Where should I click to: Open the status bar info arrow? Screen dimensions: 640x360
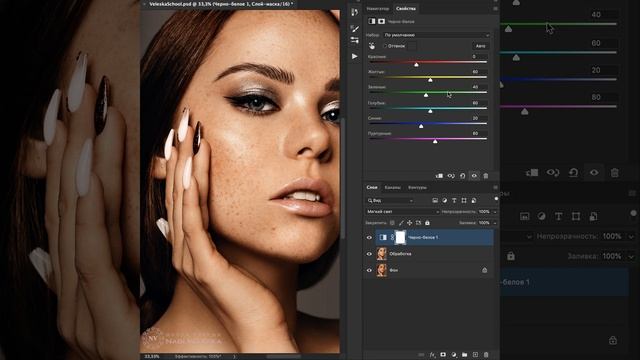click(x=234, y=356)
